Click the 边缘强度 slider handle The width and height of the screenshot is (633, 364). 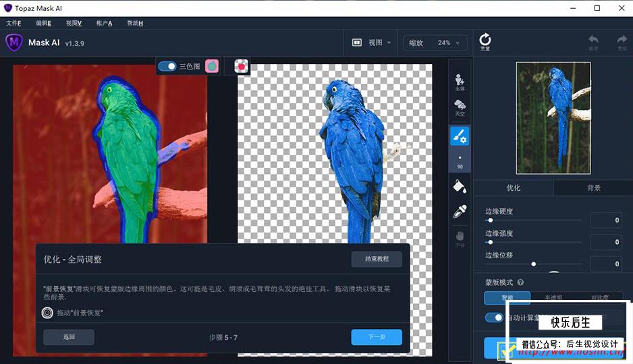490,242
